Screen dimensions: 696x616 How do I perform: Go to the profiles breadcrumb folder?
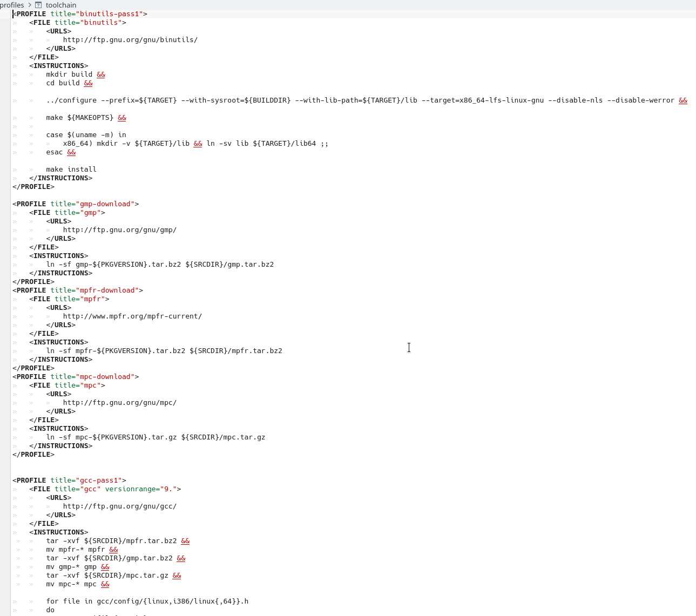(12, 5)
